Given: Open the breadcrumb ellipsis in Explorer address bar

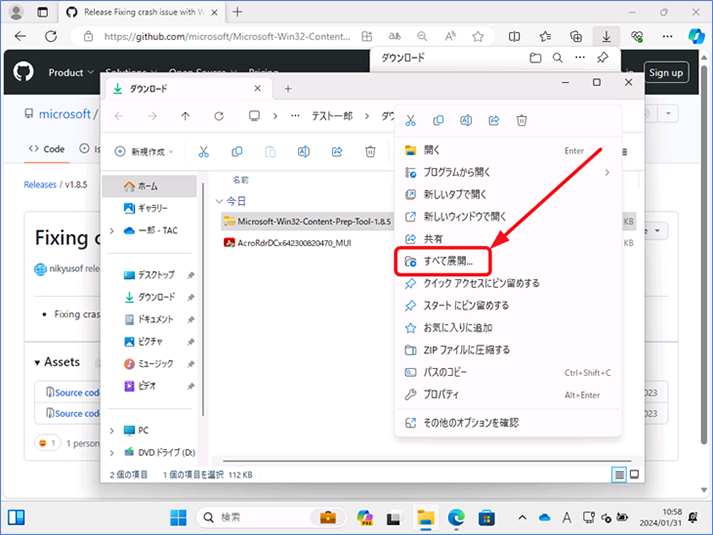Looking at the screenshot, I should click(x=295, y=116).
